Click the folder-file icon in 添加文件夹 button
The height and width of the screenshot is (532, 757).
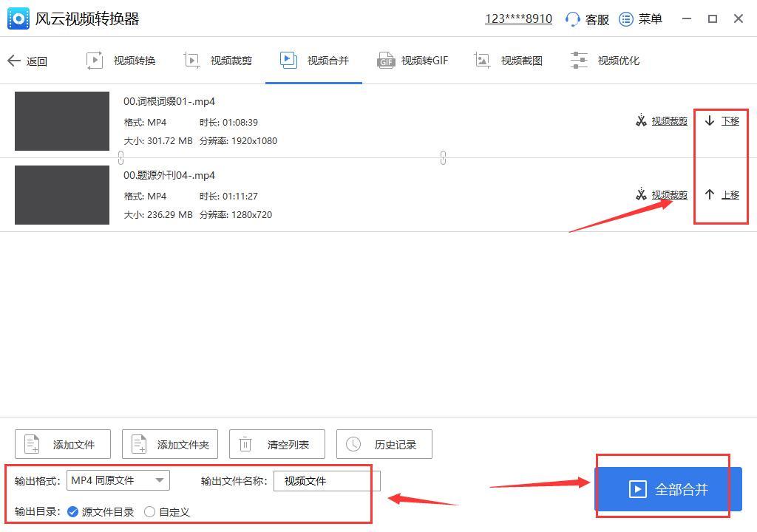click(140, 444)
